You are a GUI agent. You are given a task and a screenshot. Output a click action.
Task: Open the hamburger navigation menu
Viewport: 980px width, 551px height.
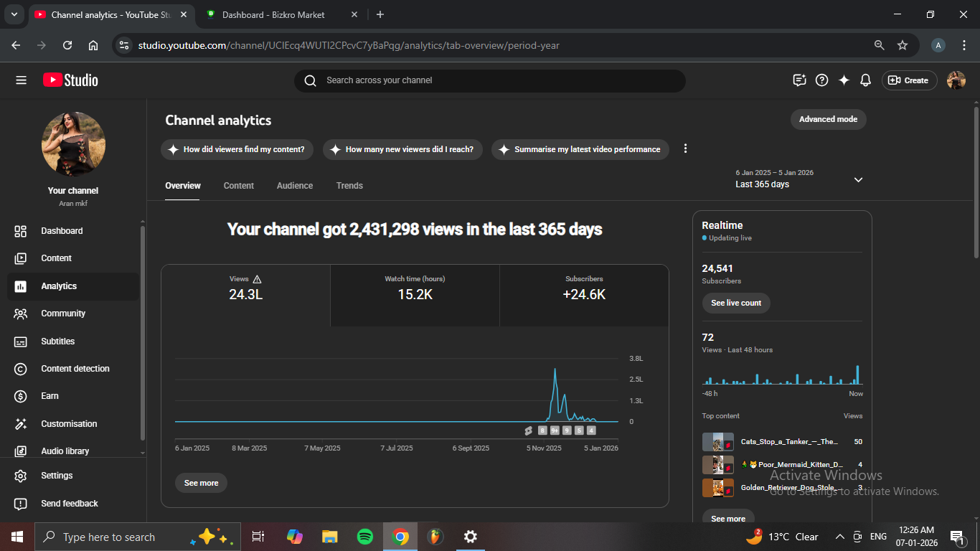[21, 80]
